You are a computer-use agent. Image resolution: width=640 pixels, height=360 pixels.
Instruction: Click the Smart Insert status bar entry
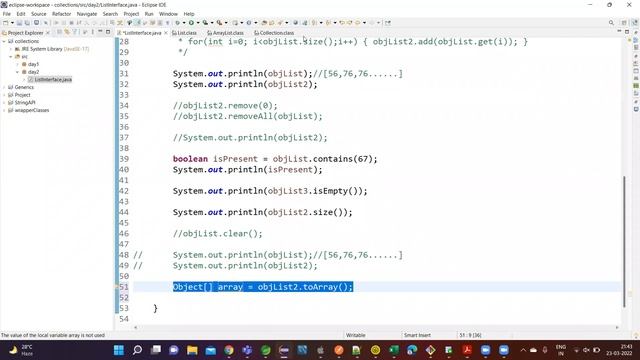point(417,335)
